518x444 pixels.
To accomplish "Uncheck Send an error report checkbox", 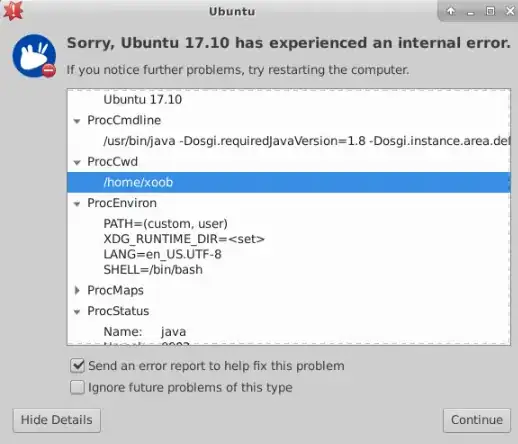I will point(77,366).
